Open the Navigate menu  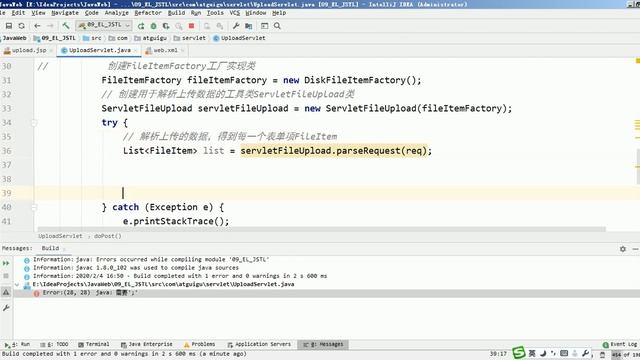pyautogui.click(x=65, y=13)
